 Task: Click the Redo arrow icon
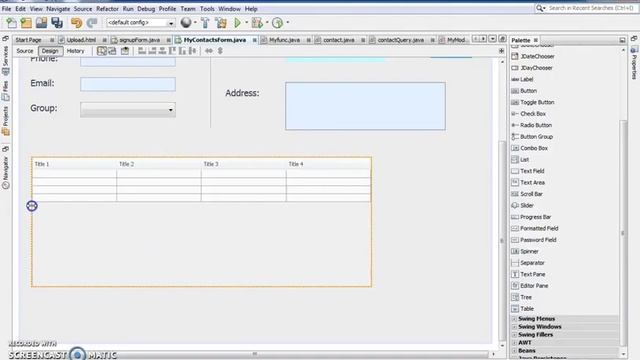pyautogui.click(x=92, y=23)
